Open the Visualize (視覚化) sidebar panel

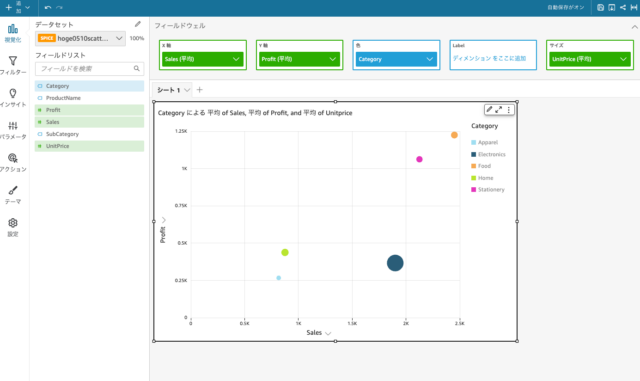13,33
